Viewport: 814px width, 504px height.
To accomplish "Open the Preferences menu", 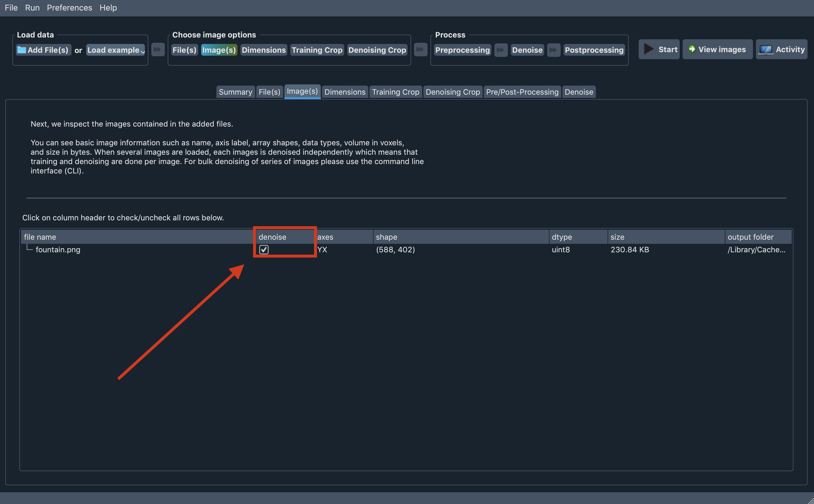I will pos(69,8).
